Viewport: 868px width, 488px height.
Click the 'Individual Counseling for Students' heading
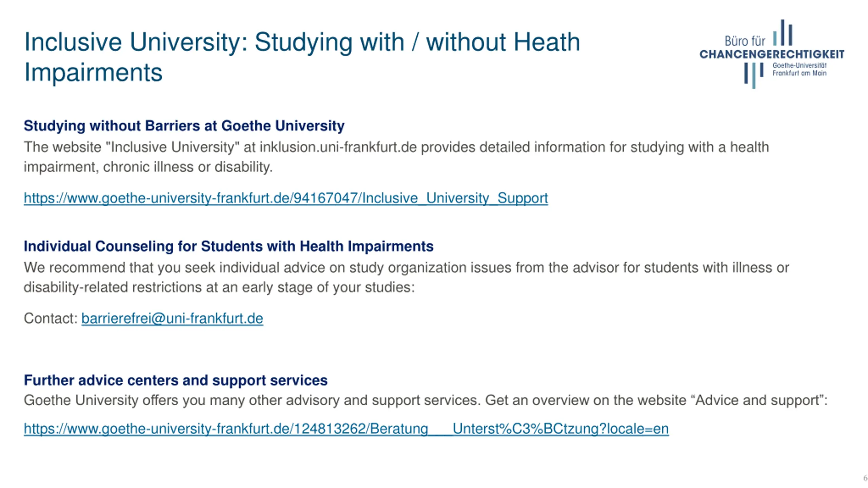(228, 246)
